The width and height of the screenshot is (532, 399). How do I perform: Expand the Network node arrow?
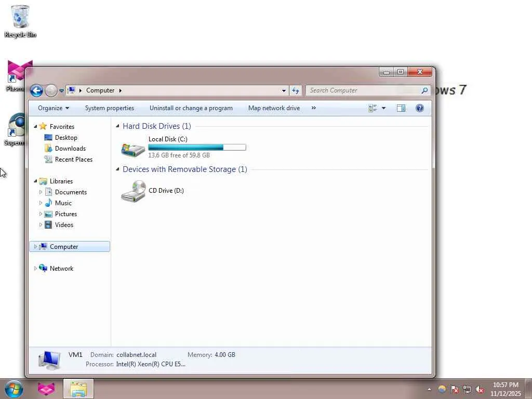tap(35, 269)
